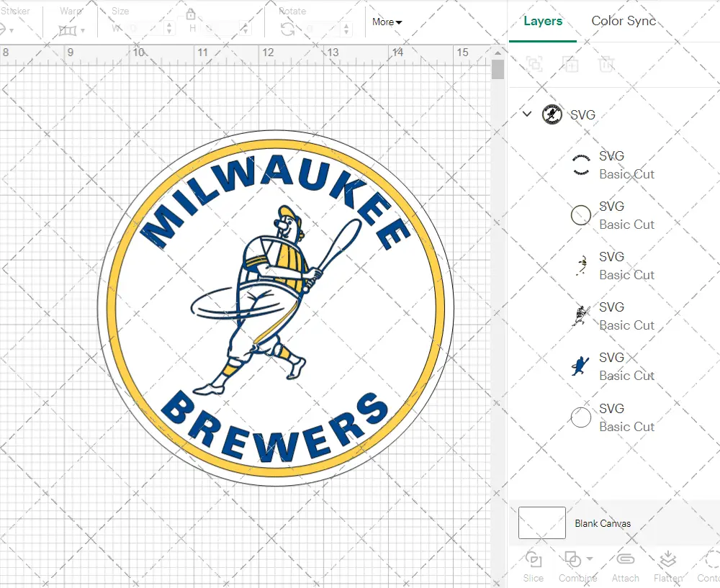Click the Delete layer trash icon
This screenshot has width=720, height=588.
606,64
